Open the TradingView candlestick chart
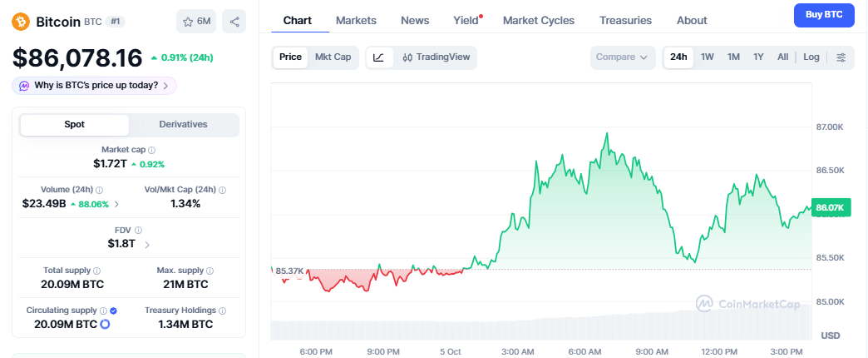 (436, 57)
